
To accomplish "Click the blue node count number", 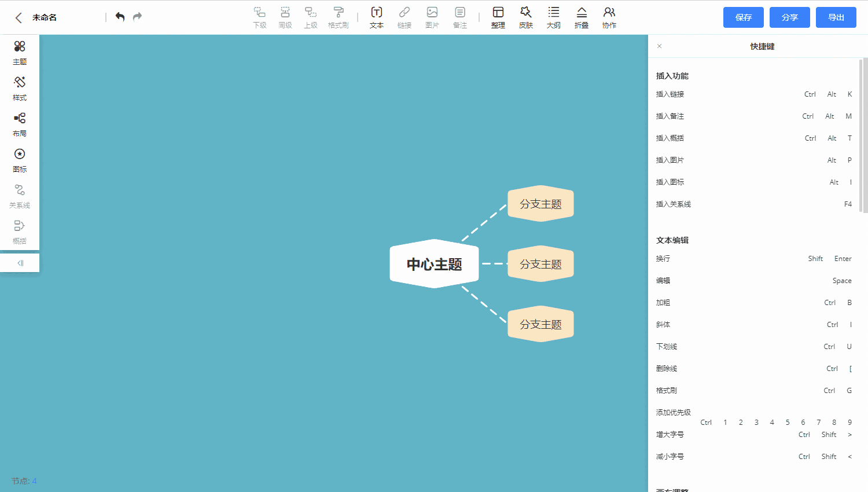I will tap(34, 481).
